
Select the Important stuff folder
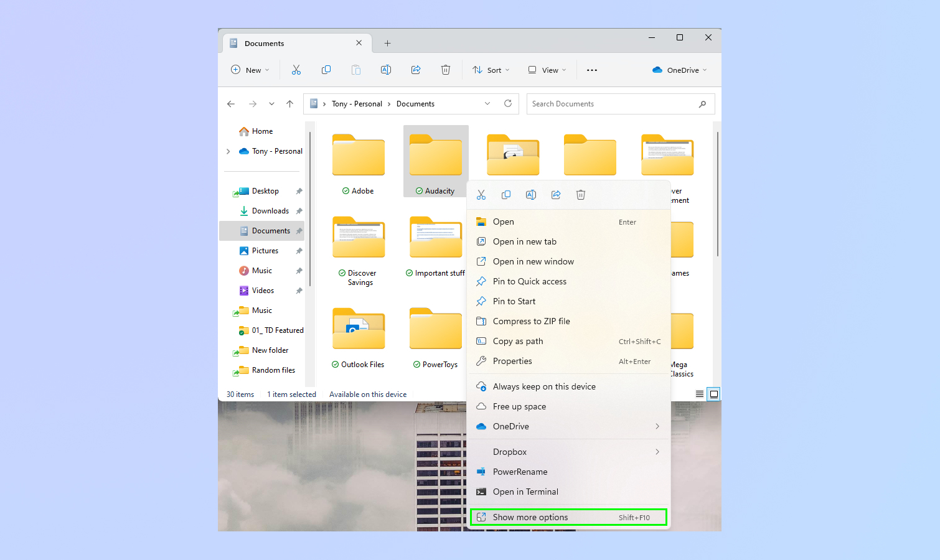coord(436,246)
